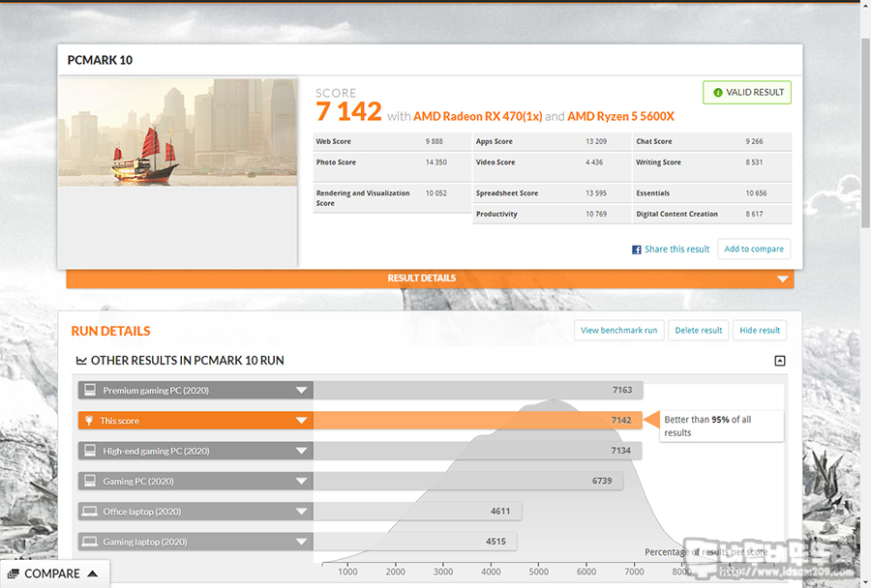
Task: Click the chart icon beside Other Results heading
Action: (x=81, y=361)
